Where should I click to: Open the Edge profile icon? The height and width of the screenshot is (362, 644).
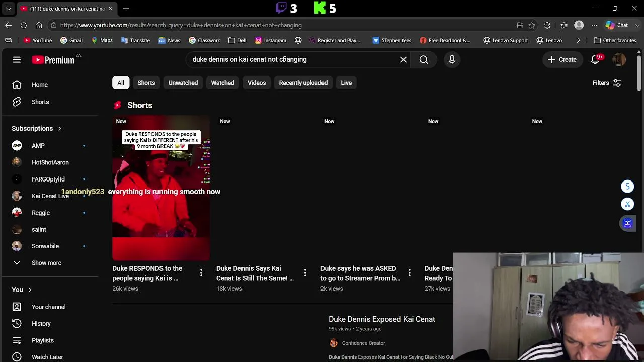[579, 25]
